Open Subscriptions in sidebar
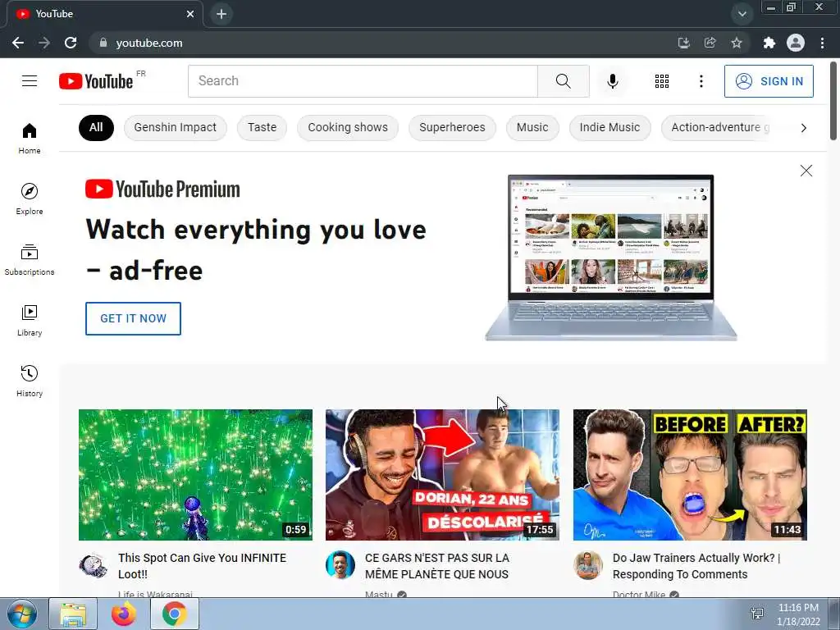Viewport: 840px width, 630px height. 30,259
